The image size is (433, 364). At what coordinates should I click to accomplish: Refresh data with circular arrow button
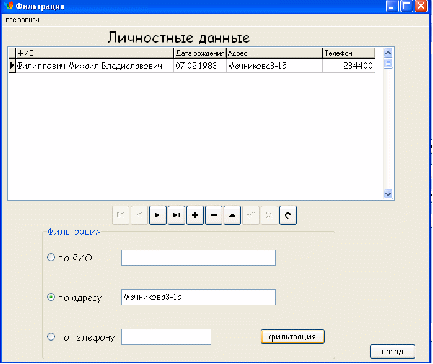point(288,215)
